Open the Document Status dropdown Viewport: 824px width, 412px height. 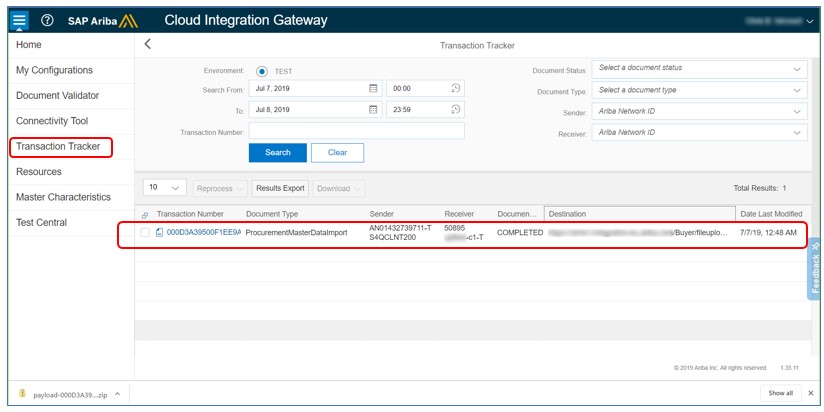coord(699,68)
